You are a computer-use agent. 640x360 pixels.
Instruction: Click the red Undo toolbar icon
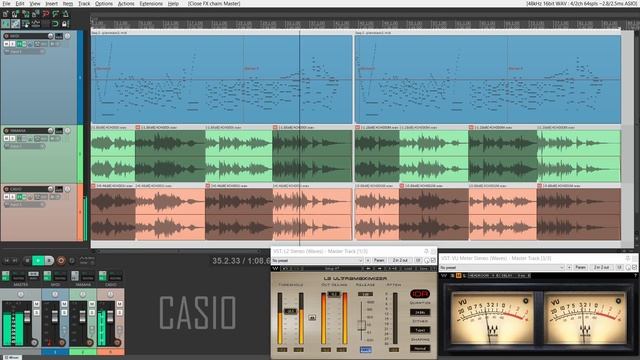(x=46, y=13)
